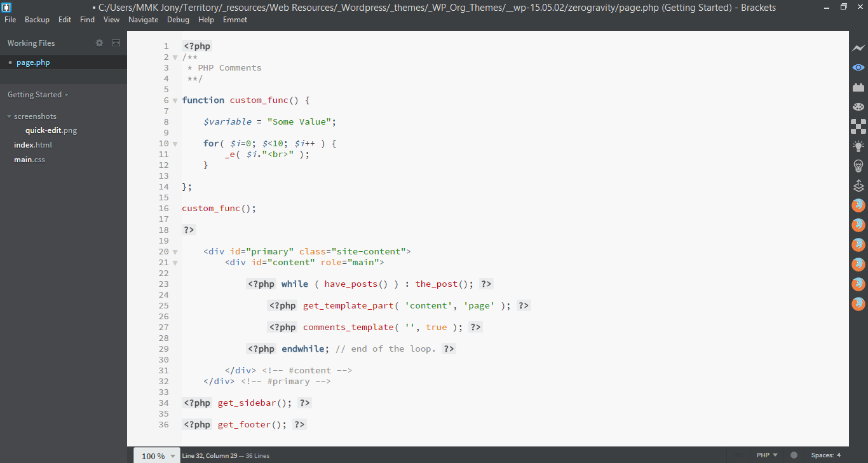Toggle Spaces indentation type label
The width and height of the screenshot is (868, 463).
point(822,455)
